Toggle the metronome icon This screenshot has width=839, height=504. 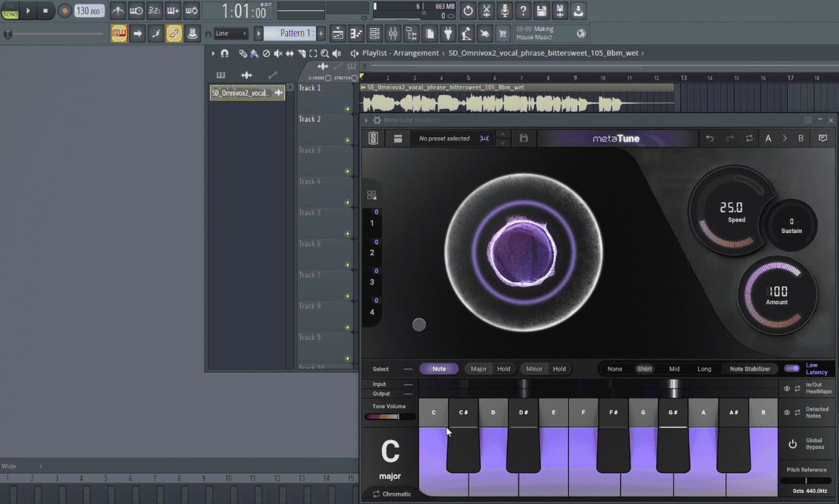point(118,10)
